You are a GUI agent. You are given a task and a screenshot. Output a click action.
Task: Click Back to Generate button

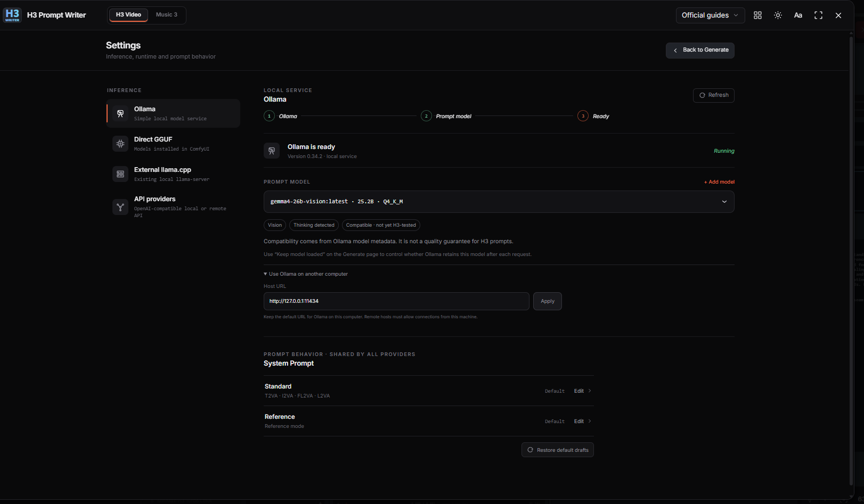(x=700, y=50)
